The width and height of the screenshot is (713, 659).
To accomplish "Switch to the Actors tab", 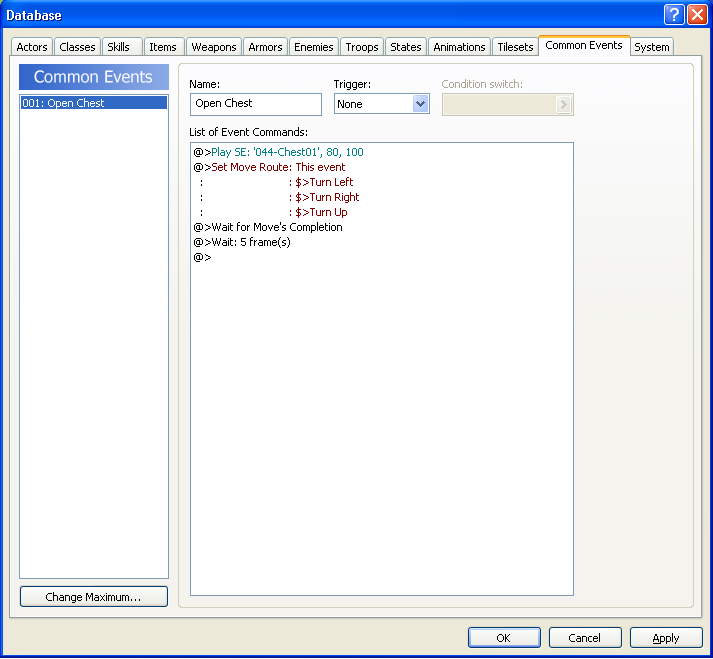I will 32,47.
